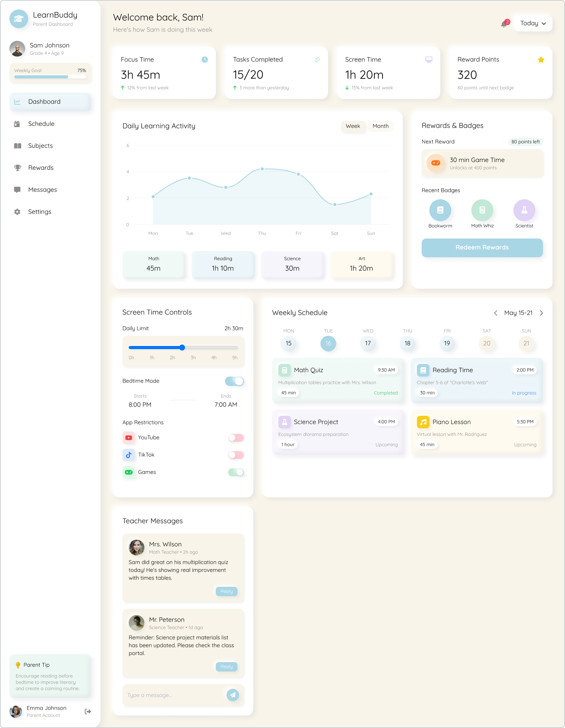Image resolution: width=565 pixels, height=728 pixels.
Task: Click the notification bell icon
Action: (x=504, y=24)
